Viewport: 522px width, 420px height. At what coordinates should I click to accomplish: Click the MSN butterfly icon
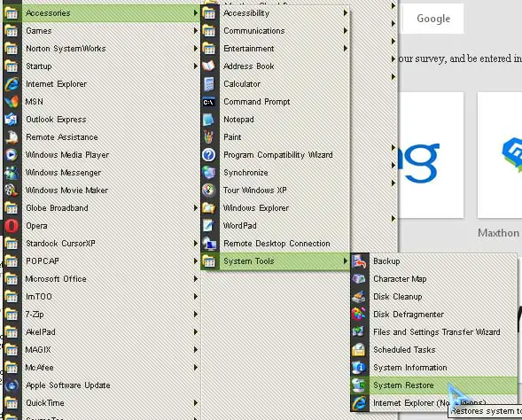12,102
